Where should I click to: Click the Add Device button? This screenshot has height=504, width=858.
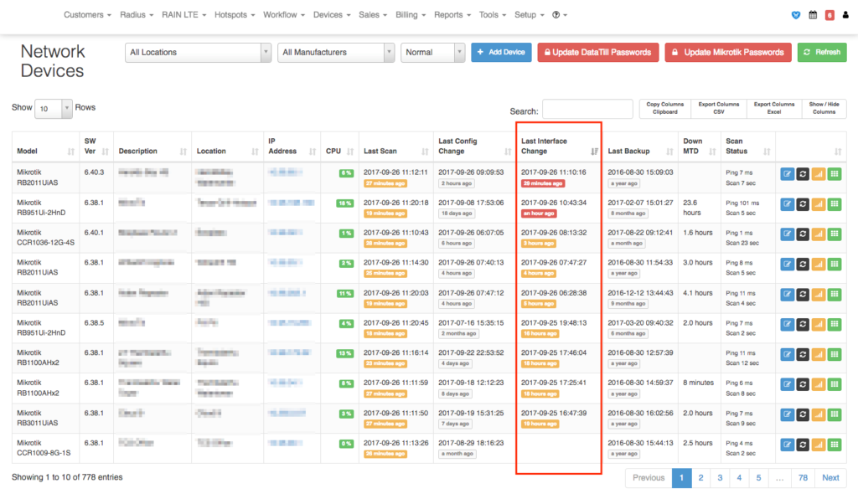pos(501,53)
